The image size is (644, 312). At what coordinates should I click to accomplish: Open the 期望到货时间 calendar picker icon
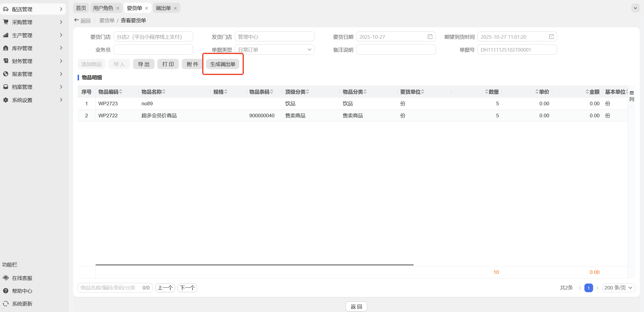point(551,37)
